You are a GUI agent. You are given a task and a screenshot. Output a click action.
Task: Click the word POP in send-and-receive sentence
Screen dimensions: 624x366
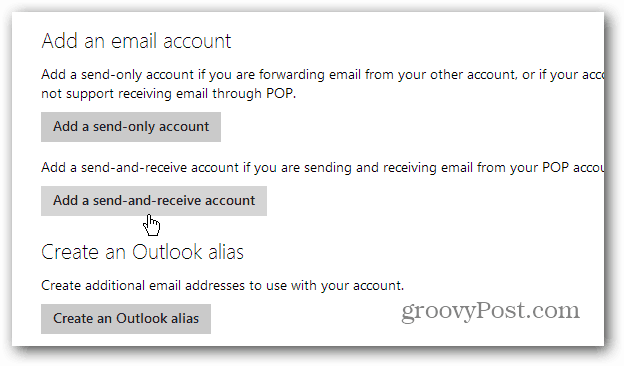(x=555, y=167)
